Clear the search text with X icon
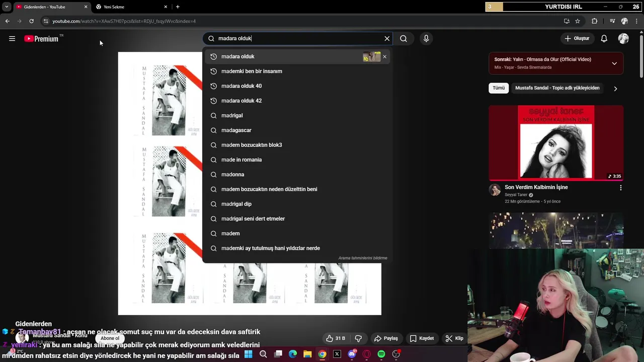 (x=387, y=39)
